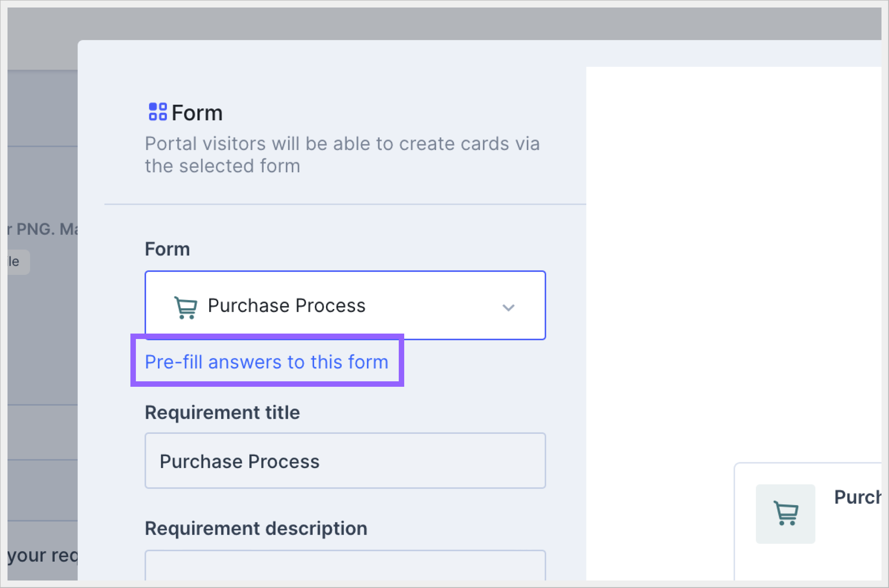This screenshot has height=588, width=889.
Task: Click the PNG upload hint text behind dialog
Action: point(43,229)
